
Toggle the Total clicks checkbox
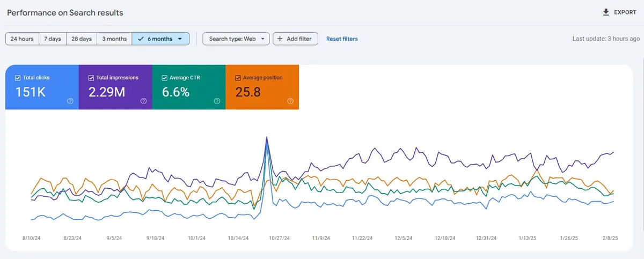click(18, 78)
